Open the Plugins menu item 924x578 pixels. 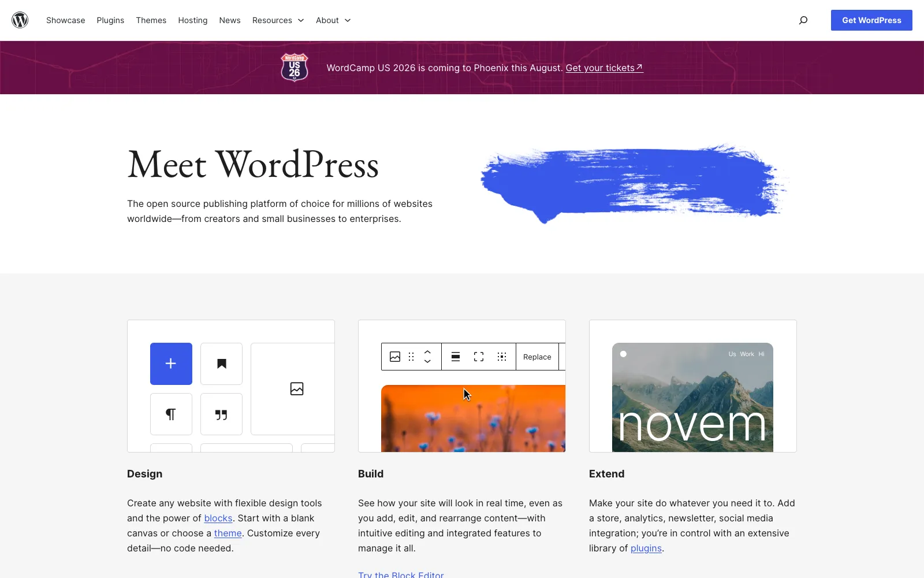click(x=110, y=20)
